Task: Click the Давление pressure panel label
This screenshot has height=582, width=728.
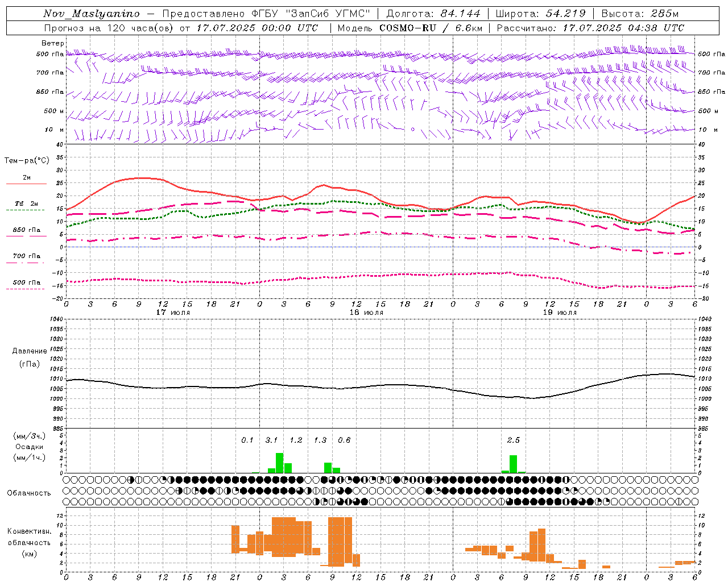Action: tap(29, 351)
